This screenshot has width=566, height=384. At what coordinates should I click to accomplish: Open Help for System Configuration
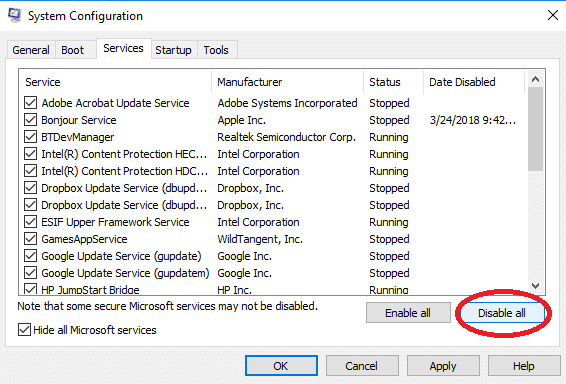(x=524, y=366)
